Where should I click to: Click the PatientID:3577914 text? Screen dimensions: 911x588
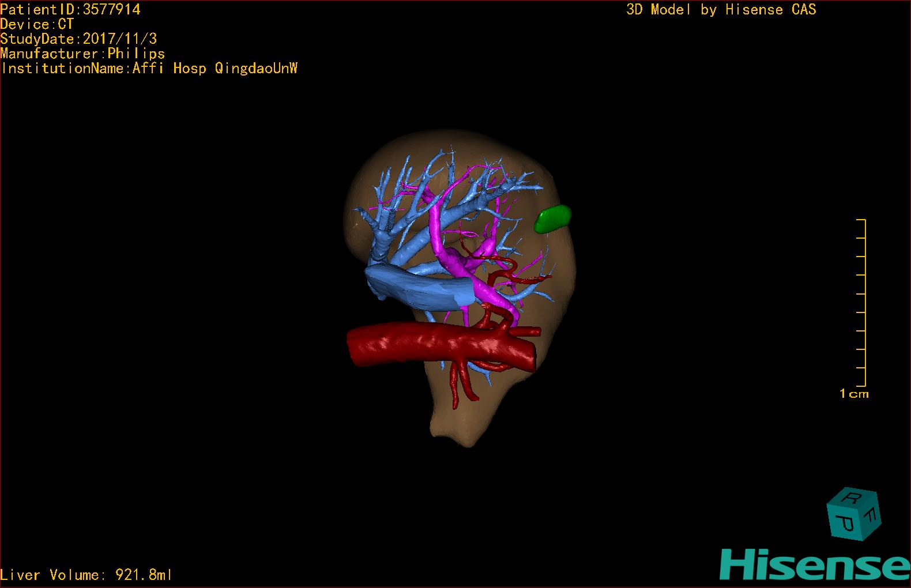(70, 9)
